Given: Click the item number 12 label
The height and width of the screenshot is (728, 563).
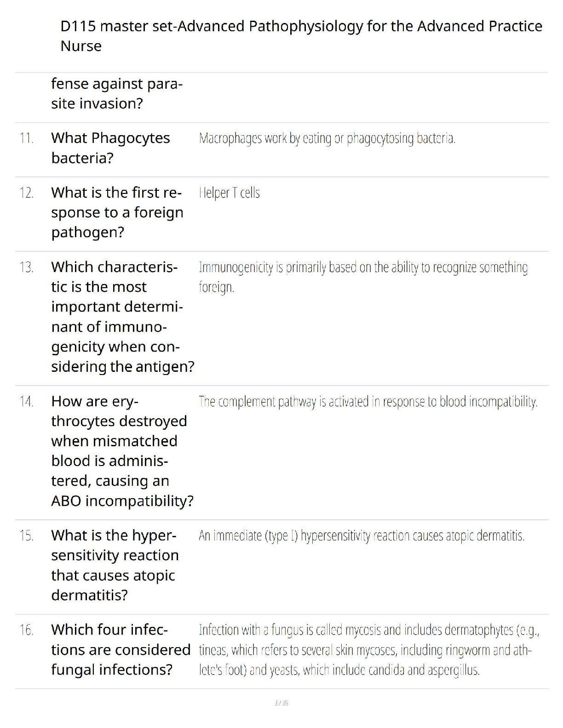Looking at the screenshot, I should 27,193.
